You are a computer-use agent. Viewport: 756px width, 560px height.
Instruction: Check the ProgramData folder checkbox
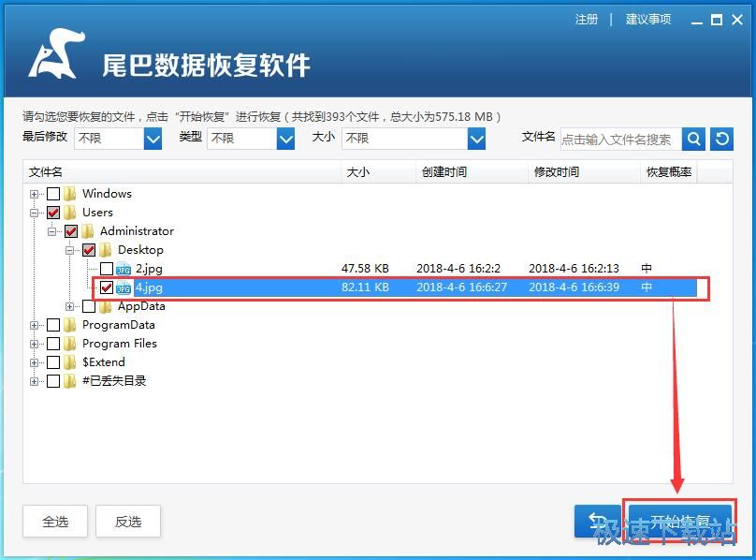click(53, 325)
